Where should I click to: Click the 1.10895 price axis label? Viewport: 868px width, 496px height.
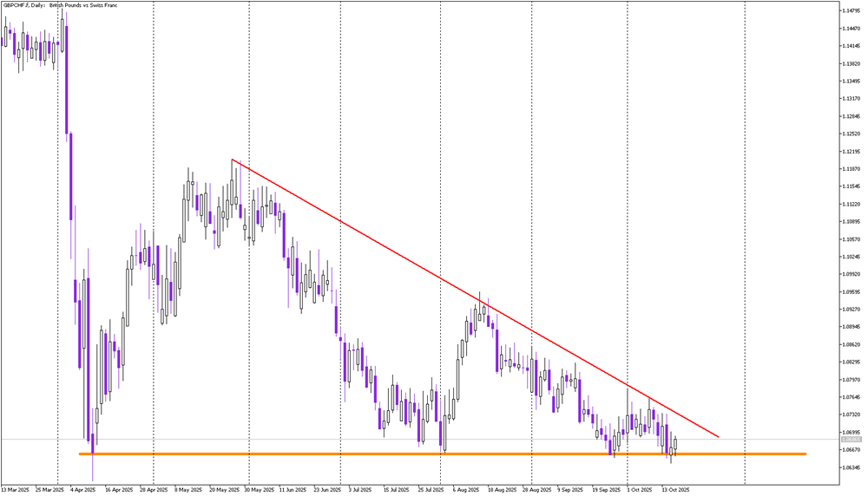pyautogui.click(x=851, y=222)
